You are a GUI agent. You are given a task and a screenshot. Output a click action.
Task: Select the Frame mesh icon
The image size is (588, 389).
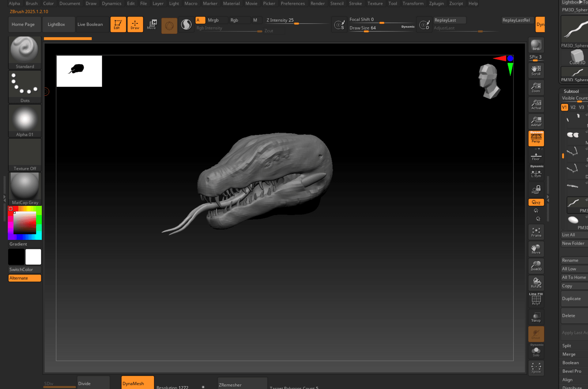click(536, 232)
